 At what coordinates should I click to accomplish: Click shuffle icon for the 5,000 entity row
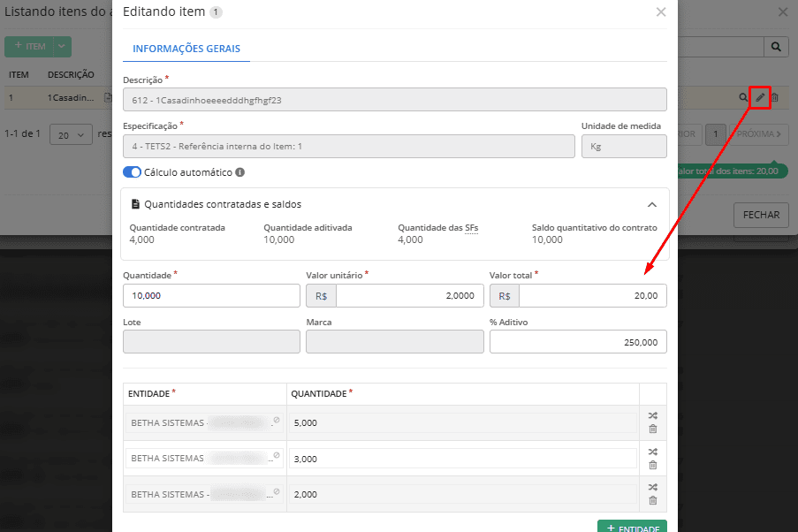[653, 415]
